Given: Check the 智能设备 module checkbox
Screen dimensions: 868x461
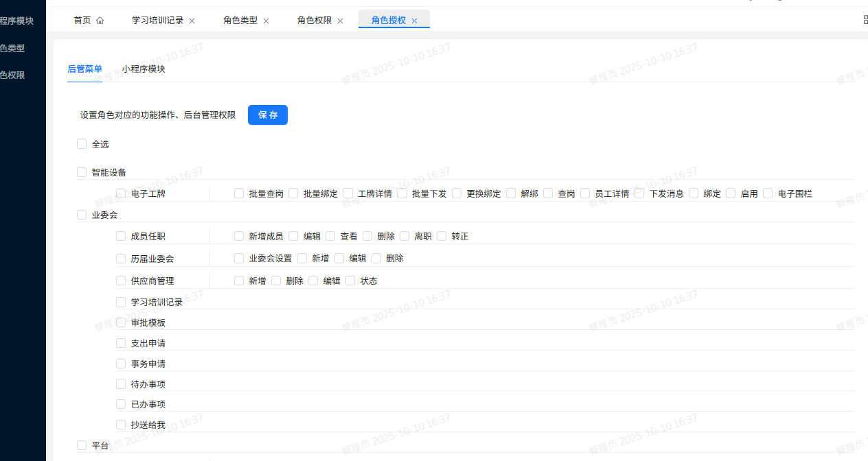Looking at the screenshot, I should click(x=82, y=172).
